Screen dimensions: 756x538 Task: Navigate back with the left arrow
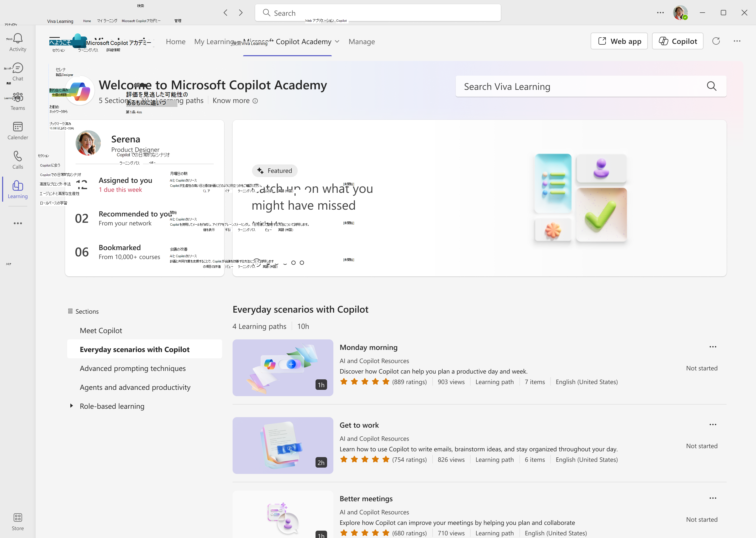tap(225, 13)
